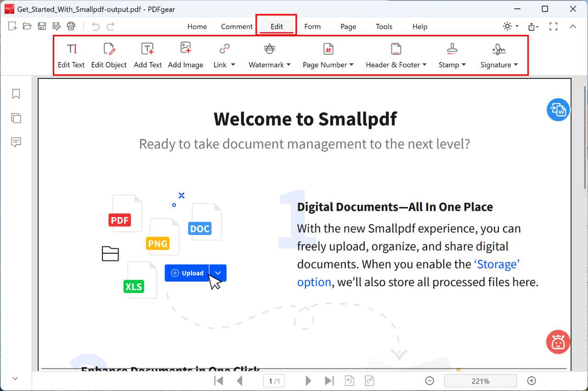The width and height of the screenshot is (588, 391).
Task: Click the Save As icon
Action: tap(57, 26)
